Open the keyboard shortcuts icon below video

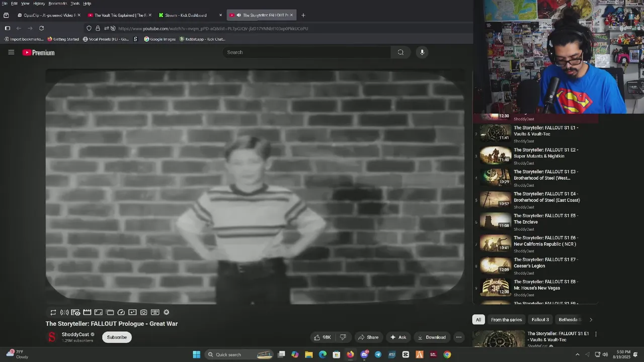(x=155, y=312)
